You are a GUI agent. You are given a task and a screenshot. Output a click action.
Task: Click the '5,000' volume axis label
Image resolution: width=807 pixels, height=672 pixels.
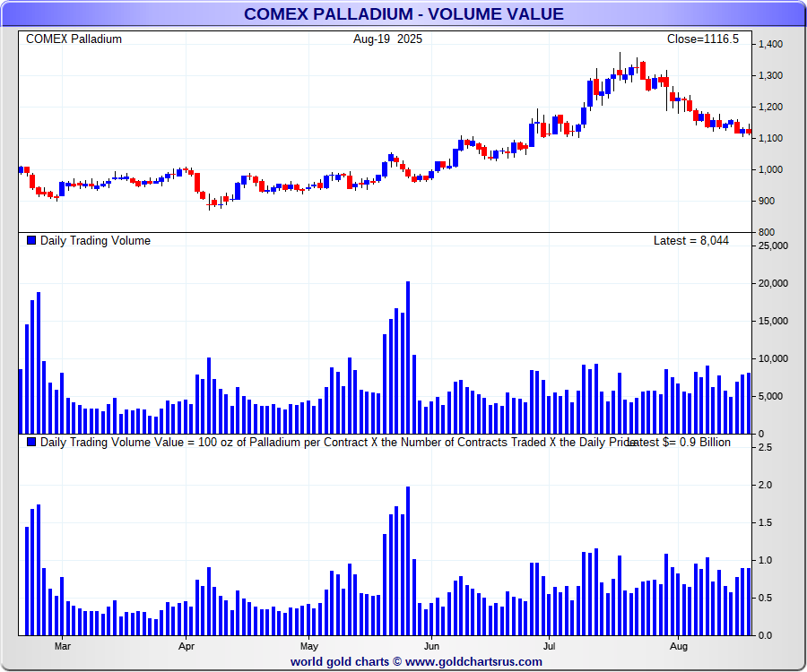770,396
